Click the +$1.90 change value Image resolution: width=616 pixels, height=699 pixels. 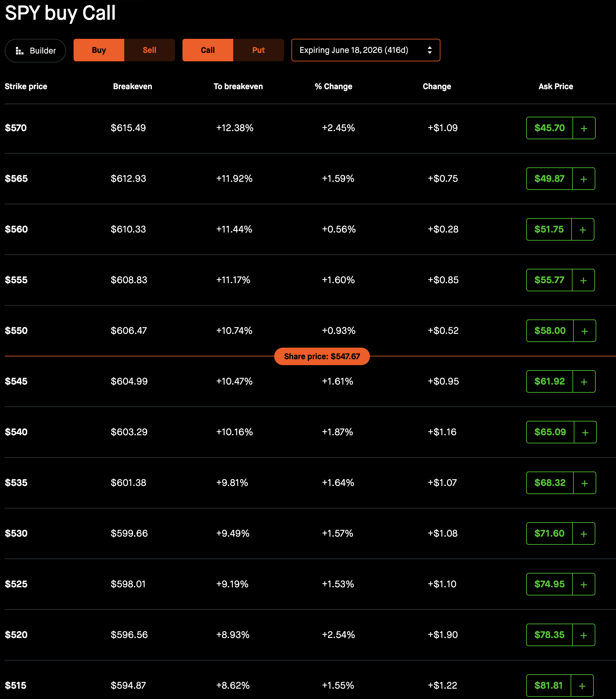pyautogui.click(x=443, y=635)
